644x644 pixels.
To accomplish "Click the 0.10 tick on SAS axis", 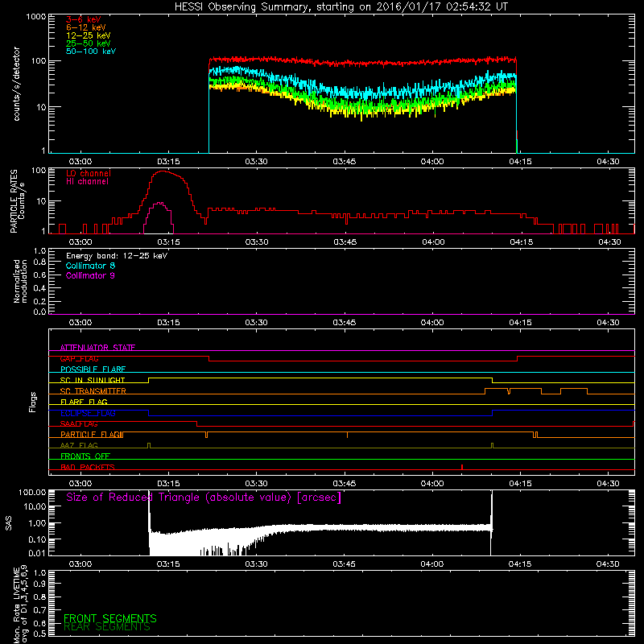I will 37,539.
